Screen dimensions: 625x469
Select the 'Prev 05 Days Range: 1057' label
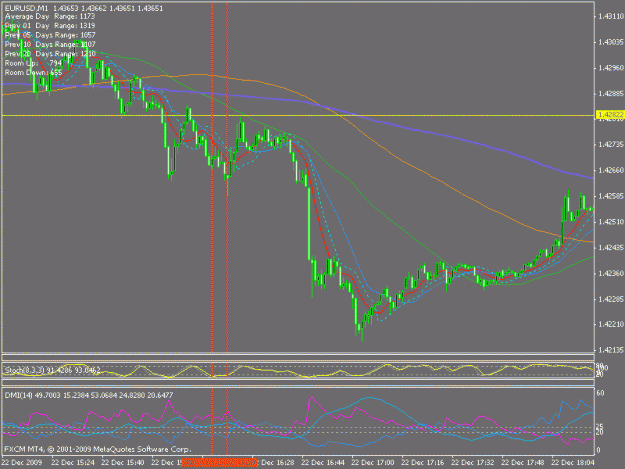[50, 35]
